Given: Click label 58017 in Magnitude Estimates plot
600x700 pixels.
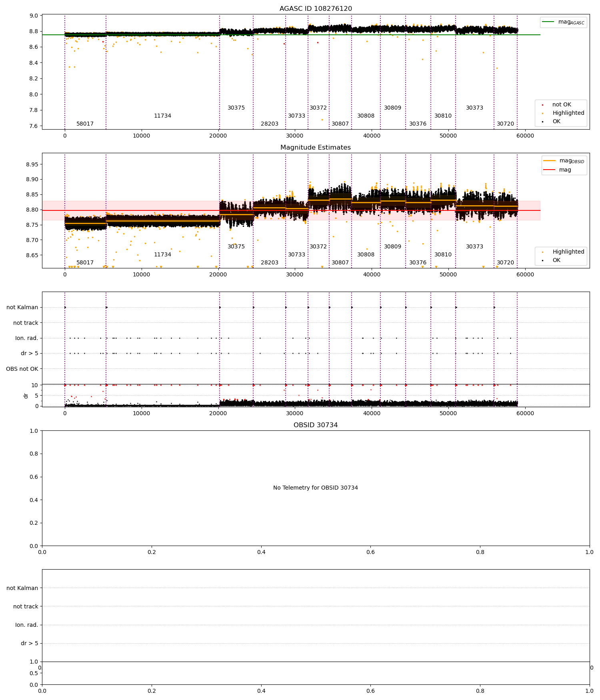Looking at the screenshot, I should pos(85,263).
